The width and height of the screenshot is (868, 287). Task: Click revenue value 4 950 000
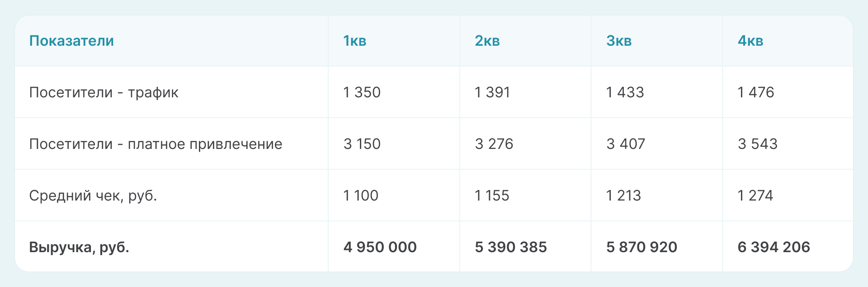[380, 247]
